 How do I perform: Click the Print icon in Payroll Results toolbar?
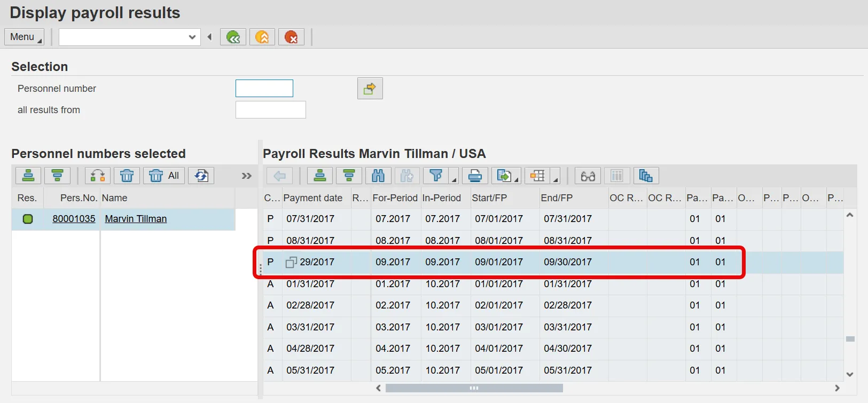[x=475, y=176]
